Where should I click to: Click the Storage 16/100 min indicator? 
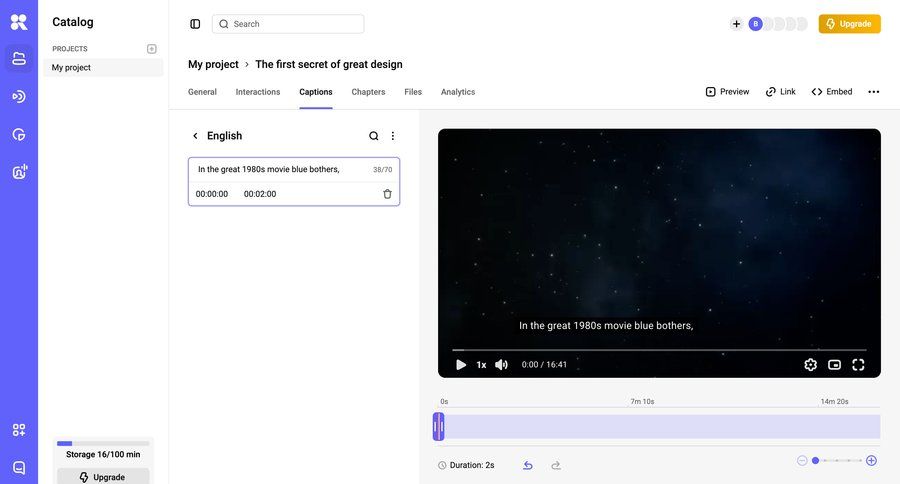tap(103, 450)
